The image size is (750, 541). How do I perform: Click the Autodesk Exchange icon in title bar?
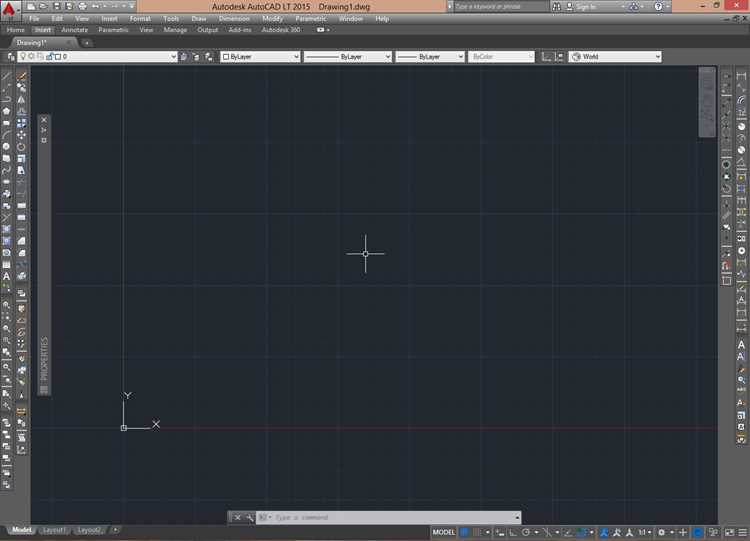click(x=634, y=7)
